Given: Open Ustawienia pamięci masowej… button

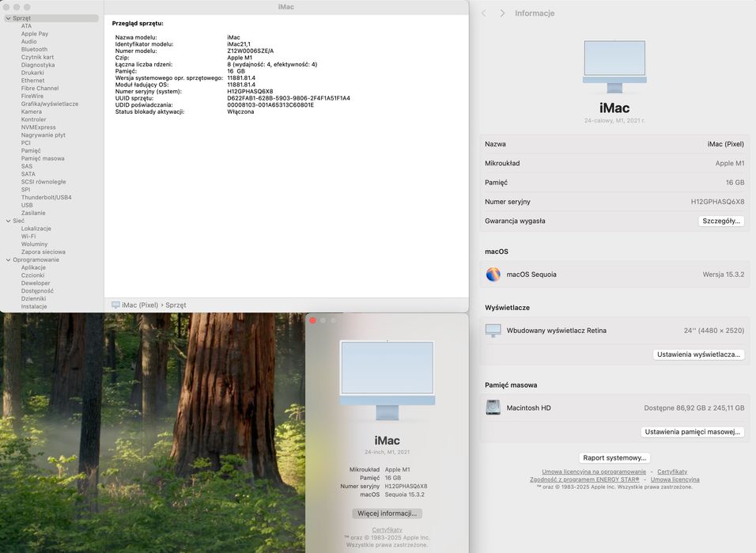Looking at the screenshot, I should point(692,433).
